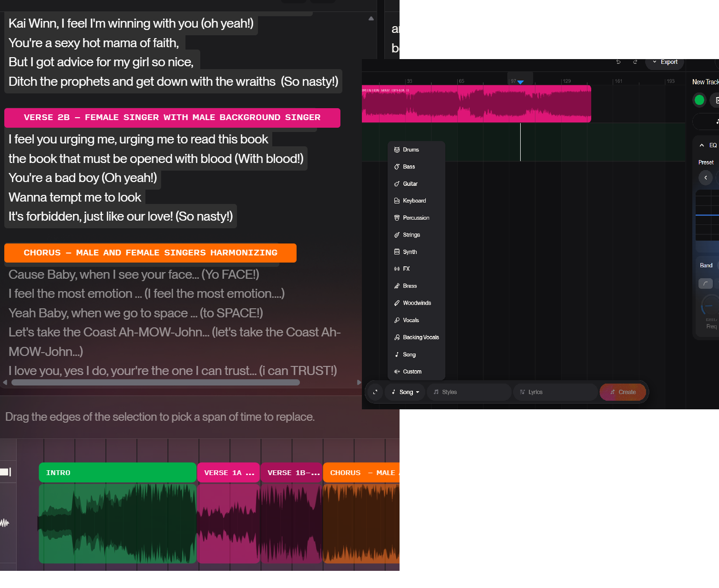Open the Song type dropdown in create bar
Screen dimensions: 719x588
(405, 392)
